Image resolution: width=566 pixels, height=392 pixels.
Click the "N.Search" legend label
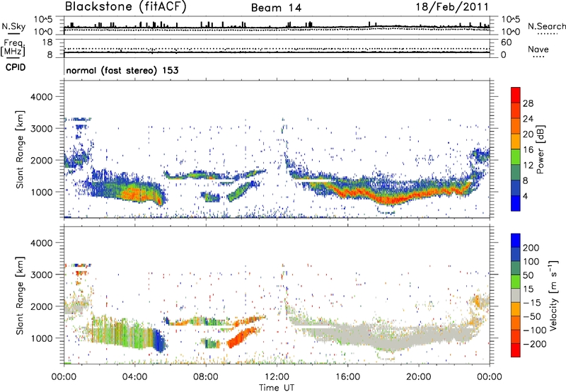(546, 26)
